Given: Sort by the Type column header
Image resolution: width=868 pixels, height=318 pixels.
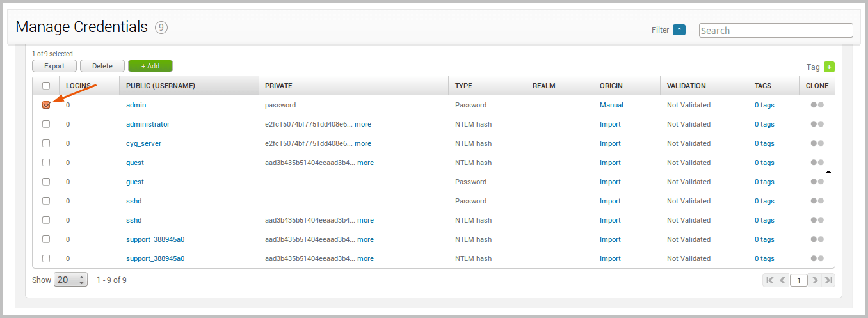Looking at the screenshot, I should [x=463, y=86].
